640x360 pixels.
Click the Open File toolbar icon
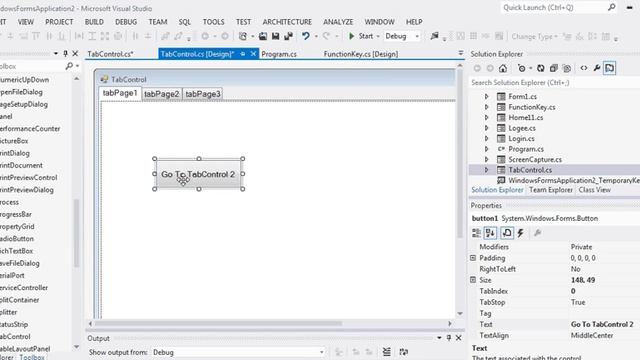(x=263, y=36)
